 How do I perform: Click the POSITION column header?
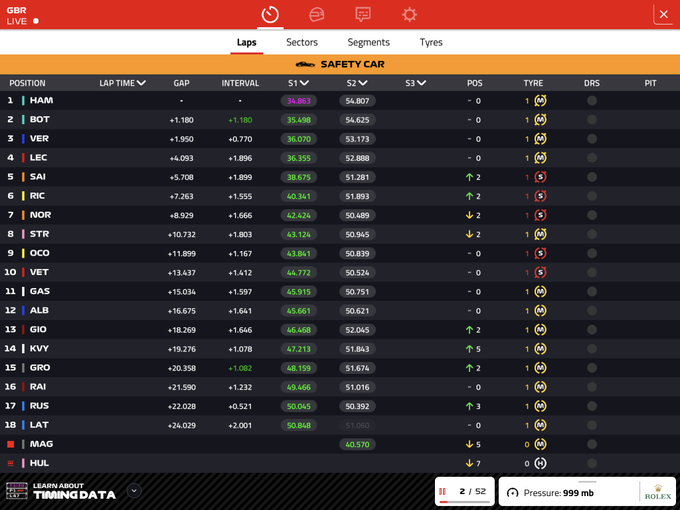[27, 83]
